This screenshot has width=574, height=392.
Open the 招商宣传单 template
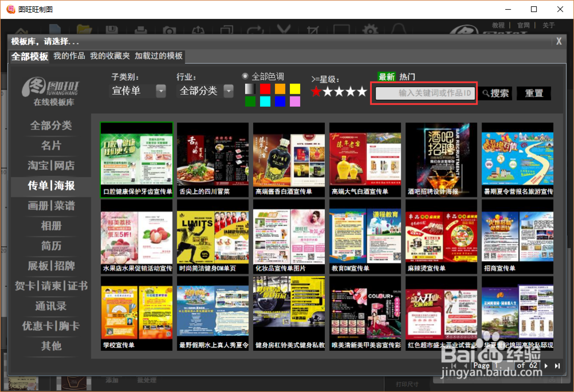[x=517, y=237]
